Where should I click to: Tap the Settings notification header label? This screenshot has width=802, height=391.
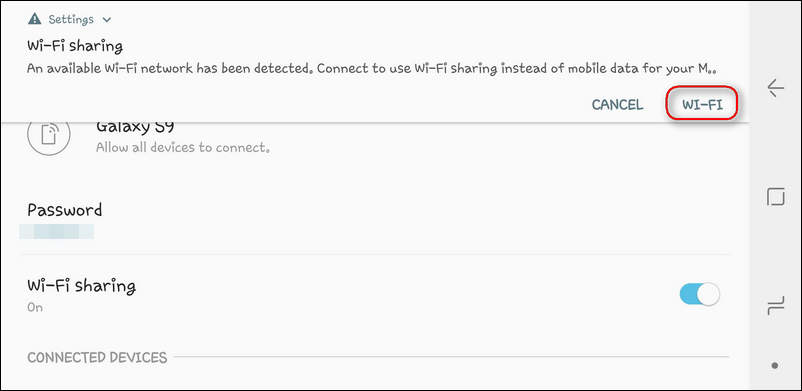coord(71,19)
